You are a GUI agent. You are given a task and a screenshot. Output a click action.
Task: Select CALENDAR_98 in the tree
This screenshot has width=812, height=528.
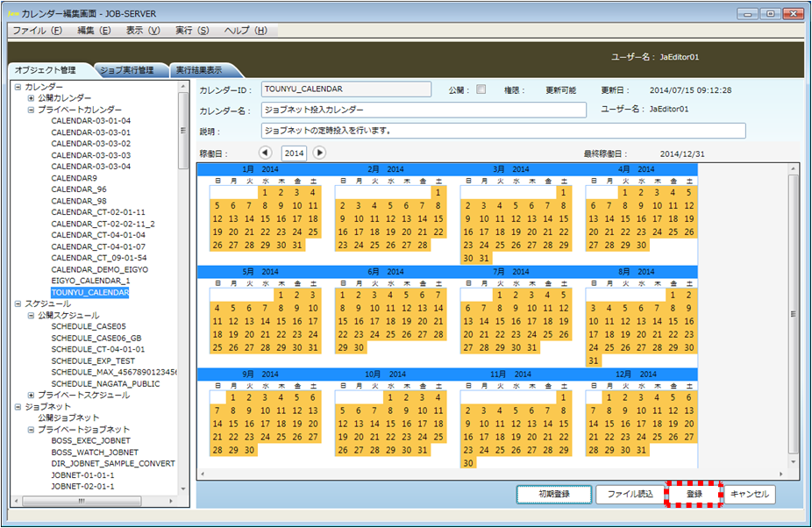coord(79,201)
